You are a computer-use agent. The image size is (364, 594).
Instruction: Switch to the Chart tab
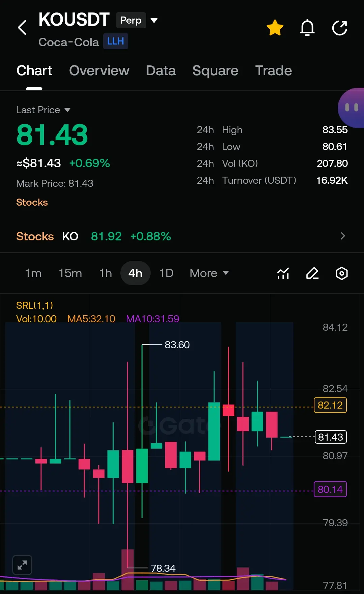coord(34,71)
